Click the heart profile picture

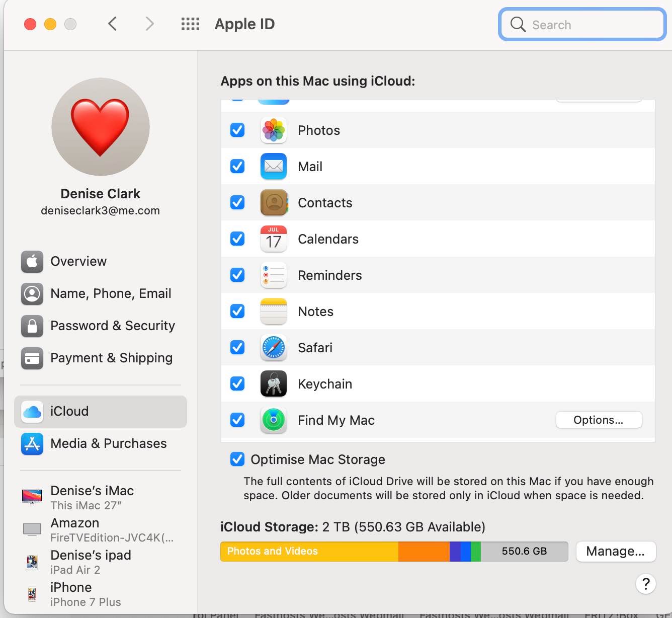point(101,127)
